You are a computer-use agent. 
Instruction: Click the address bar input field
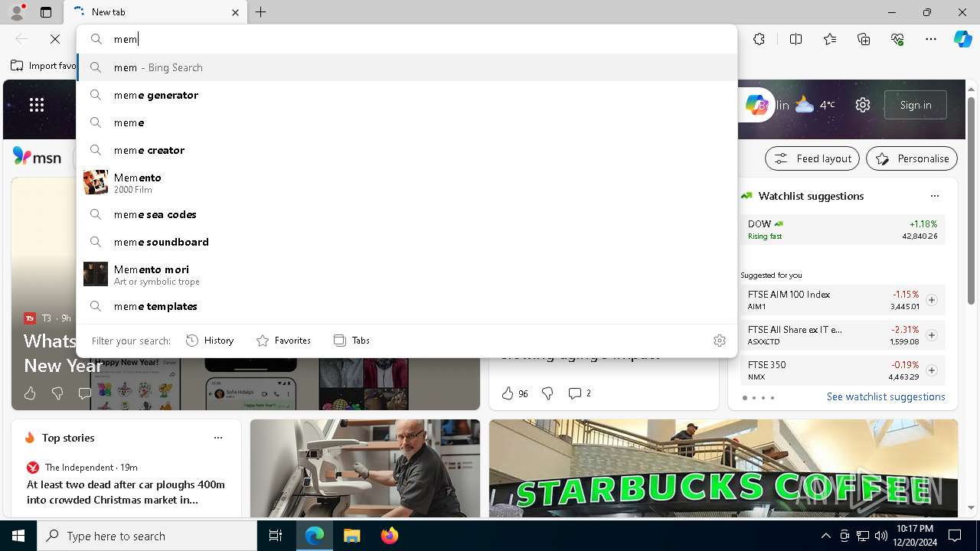[x=407, y=39]
